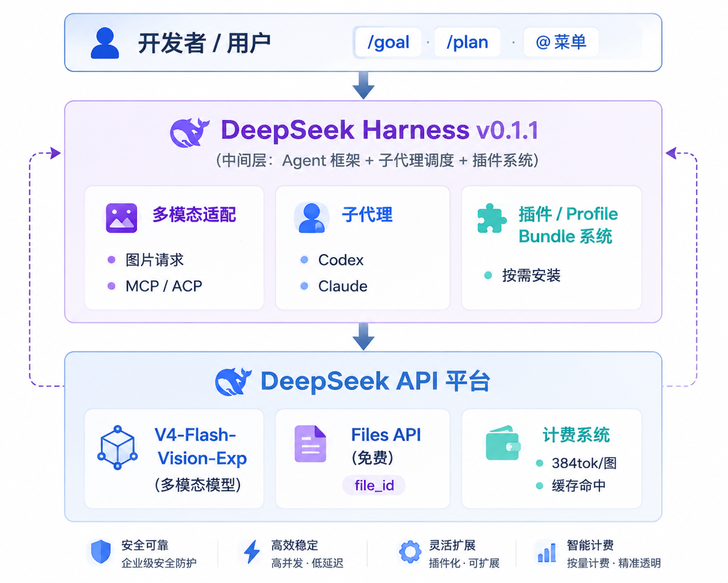The height and width of the screenshot is (583, 728).
Task: Click the shield icon beside 安全可靠
Action: [101, 552]
